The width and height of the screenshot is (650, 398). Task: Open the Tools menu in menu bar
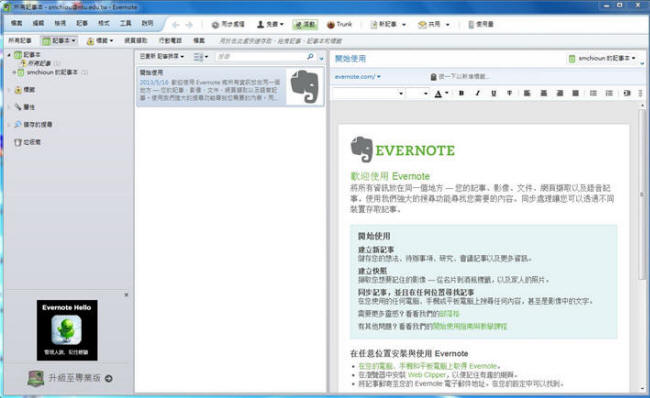click(x=125, y=23)
